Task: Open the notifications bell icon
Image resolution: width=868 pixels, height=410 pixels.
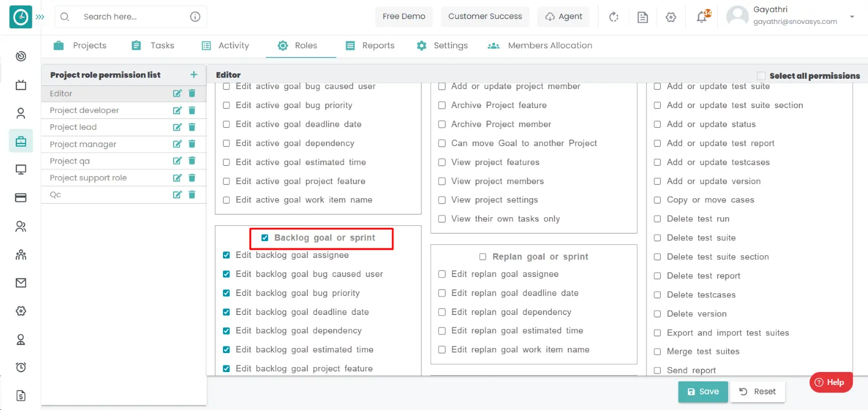Action: 702,17
